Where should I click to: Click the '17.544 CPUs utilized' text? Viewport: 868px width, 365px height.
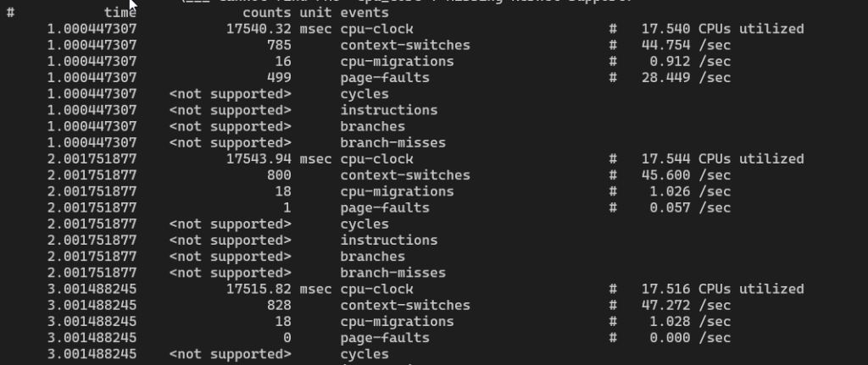(722, 158)
